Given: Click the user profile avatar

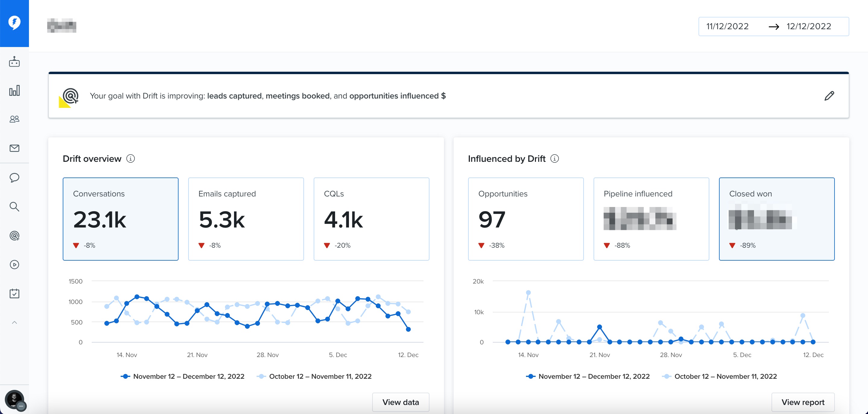Looking at the screenshot, I should [14, 400].
